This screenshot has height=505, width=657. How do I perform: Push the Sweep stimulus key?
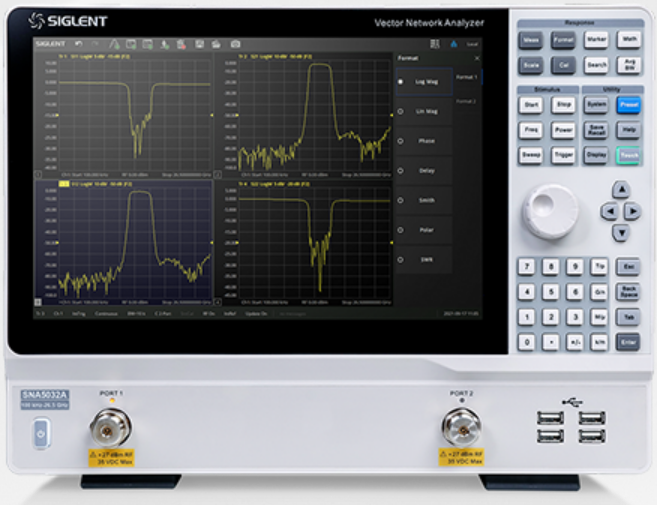[531, 155]
